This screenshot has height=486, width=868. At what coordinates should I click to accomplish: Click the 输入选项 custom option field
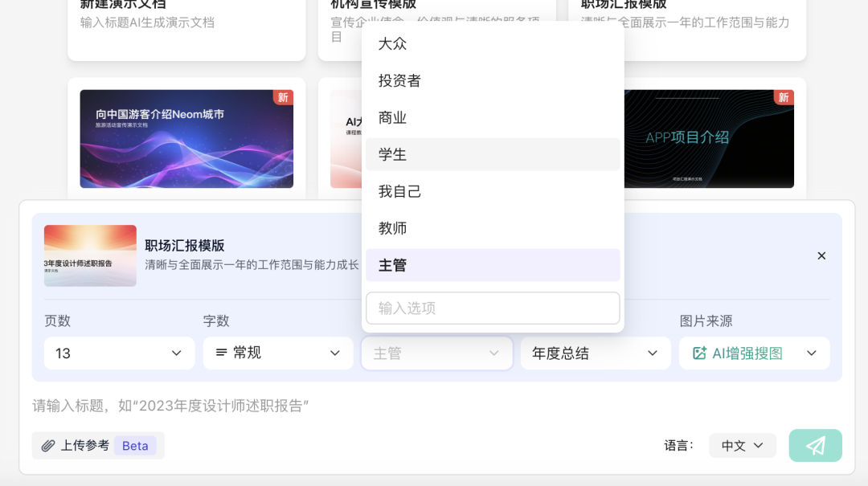492,308
